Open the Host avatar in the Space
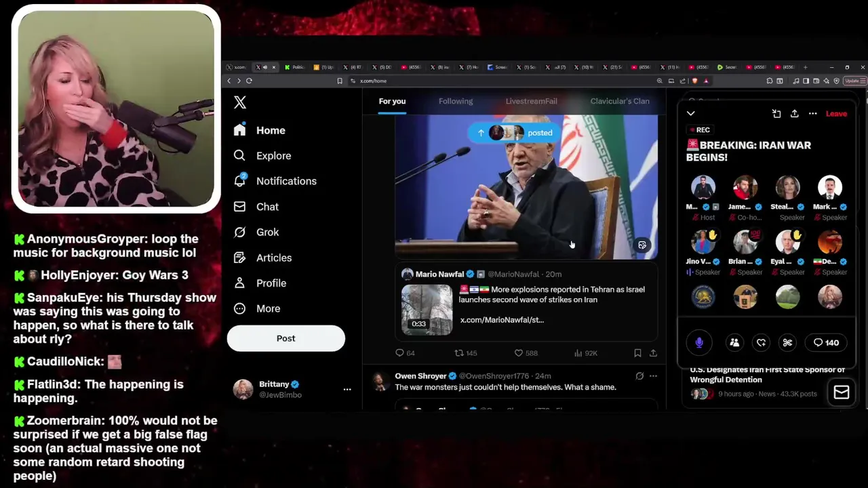 click(x=703, y=187)
